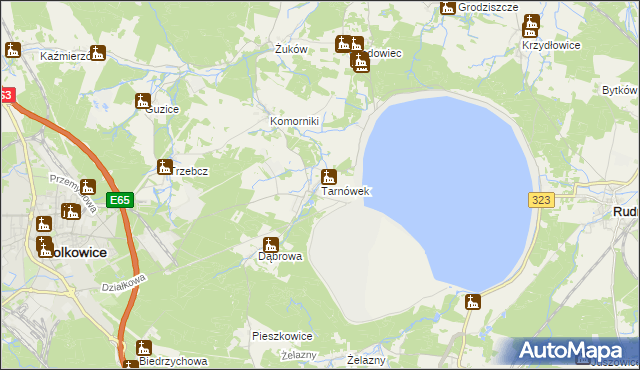640x370 pixels.
Task: Click the Grodziszcze place name
Action: [x=488, y=7]
